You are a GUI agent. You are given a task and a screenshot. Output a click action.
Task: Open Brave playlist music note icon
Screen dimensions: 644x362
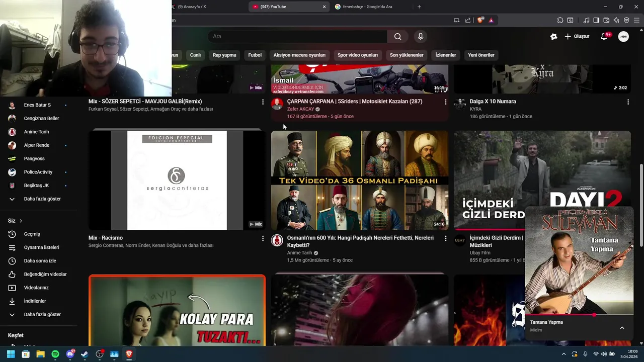point(587,20)
